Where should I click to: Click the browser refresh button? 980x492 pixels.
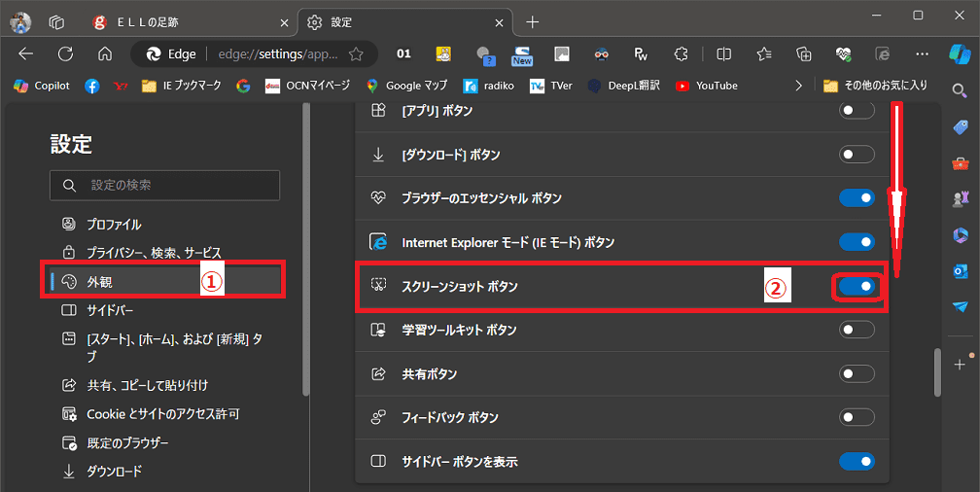65,54
